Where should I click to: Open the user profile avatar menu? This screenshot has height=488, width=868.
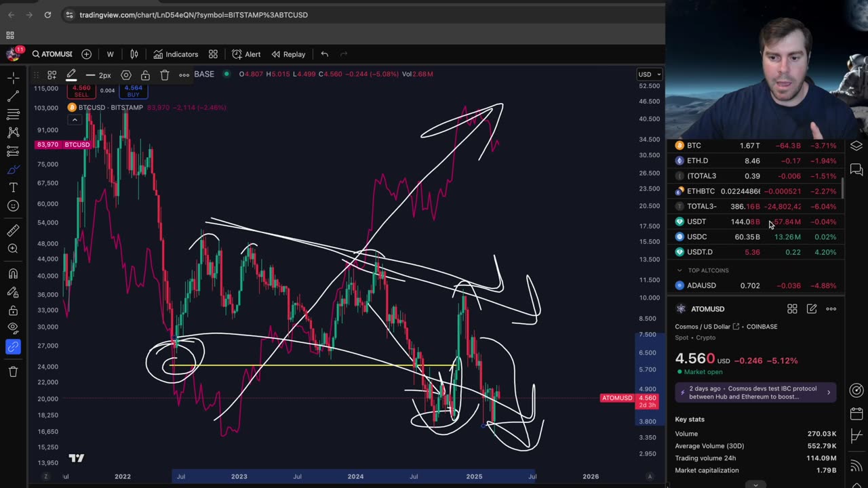pos(13,54)
